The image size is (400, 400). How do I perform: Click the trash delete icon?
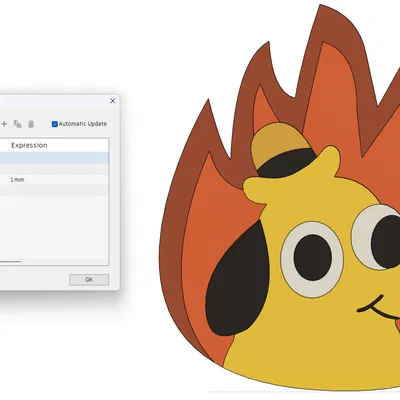point(31,124)
